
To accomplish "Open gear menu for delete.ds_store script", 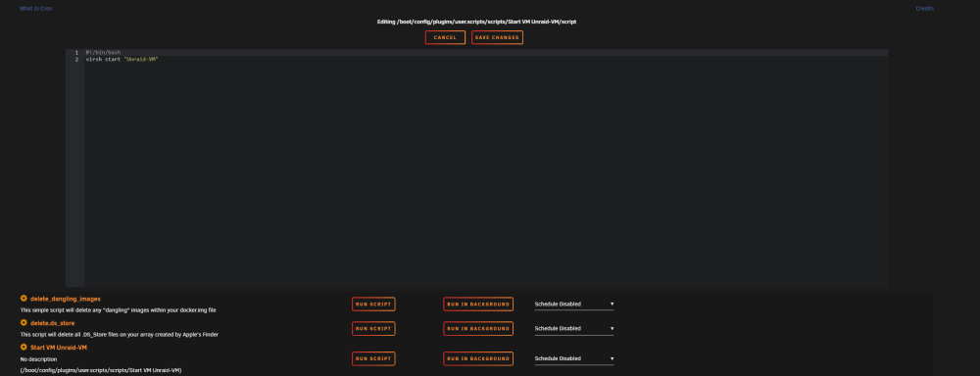I will (x=24, y=323).
